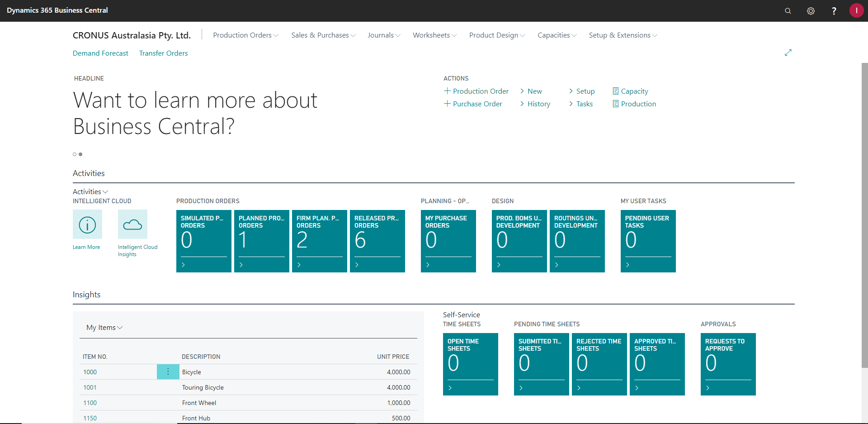Select the second headline carousel dot
This screenshot has height=424, width=868.
pos(80,154)
